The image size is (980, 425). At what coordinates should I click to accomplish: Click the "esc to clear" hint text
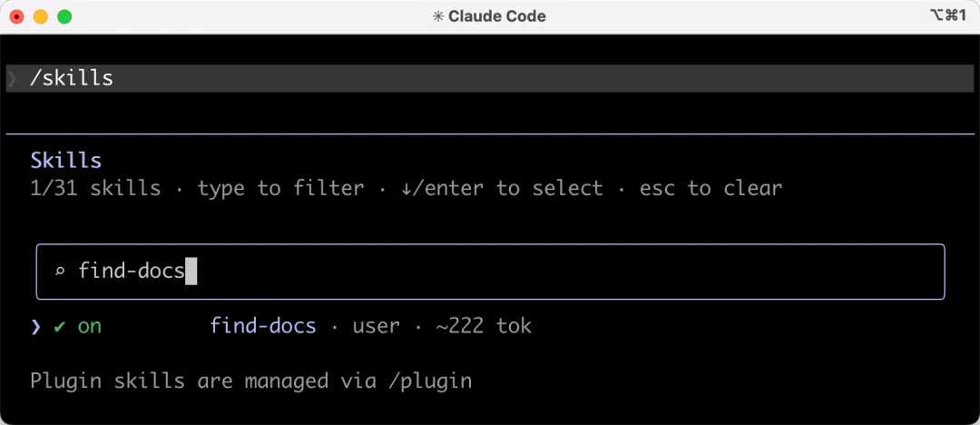coord(710,189)
